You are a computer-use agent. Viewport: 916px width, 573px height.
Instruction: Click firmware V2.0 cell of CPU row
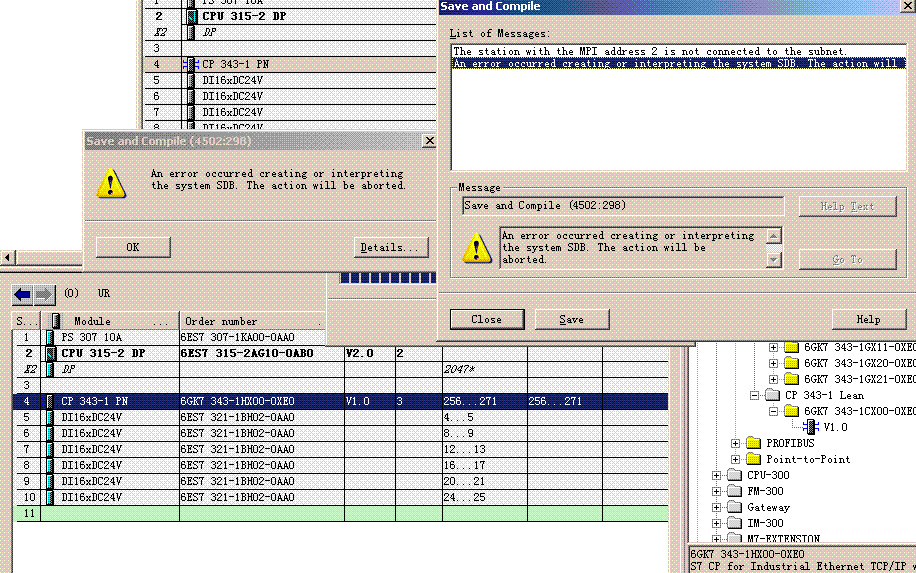click(x=370, y=353)
